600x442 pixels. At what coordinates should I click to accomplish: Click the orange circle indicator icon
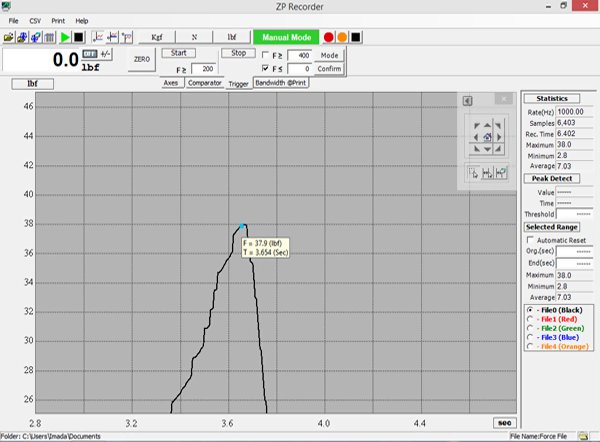[x=341, y=37]
